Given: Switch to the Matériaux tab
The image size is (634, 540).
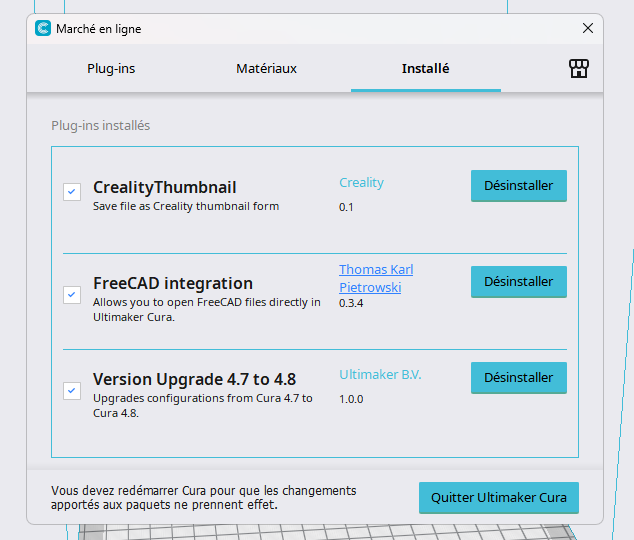Looking at the screenshot, I should (266, 69).
